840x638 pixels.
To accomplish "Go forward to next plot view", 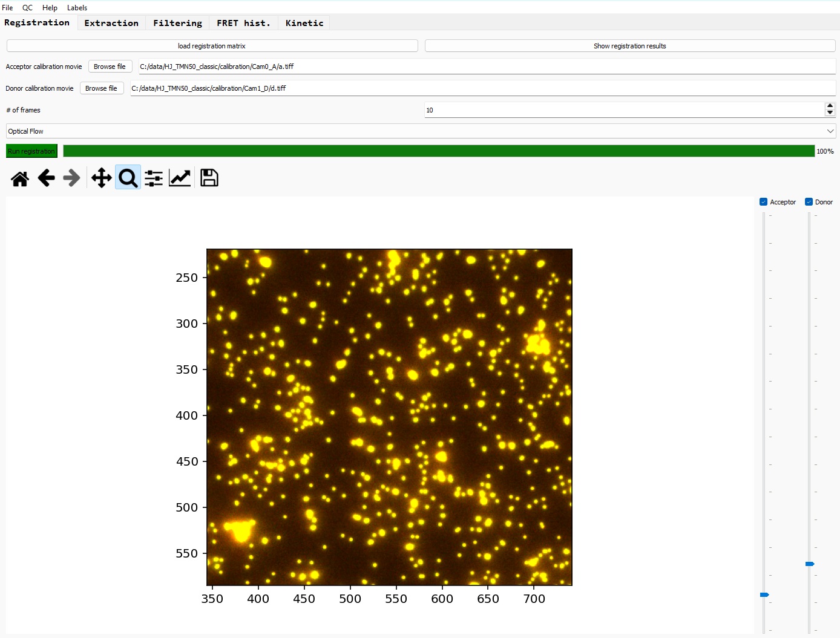I will pos(71,178).
